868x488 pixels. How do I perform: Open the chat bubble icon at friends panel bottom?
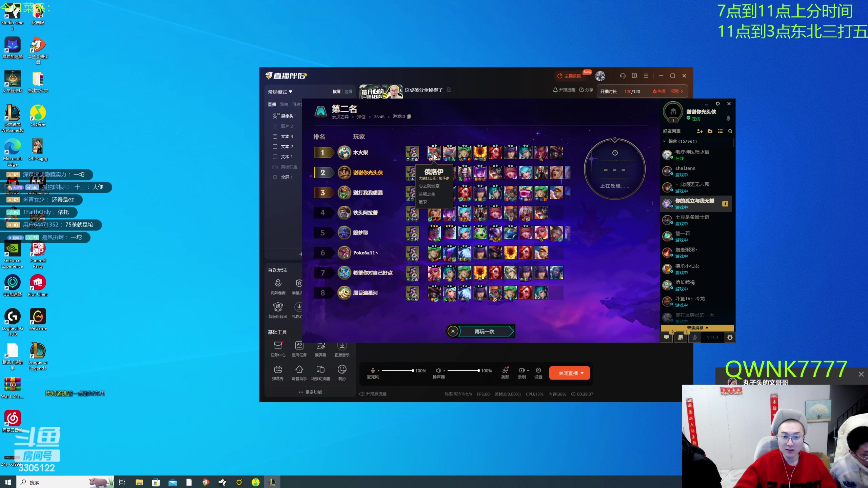(666, 337)
